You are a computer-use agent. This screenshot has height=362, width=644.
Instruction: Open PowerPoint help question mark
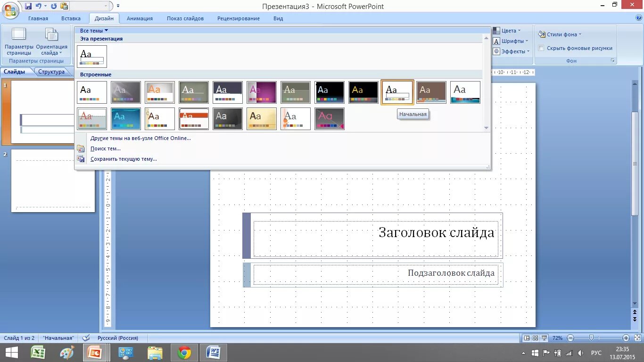point(639,18)
